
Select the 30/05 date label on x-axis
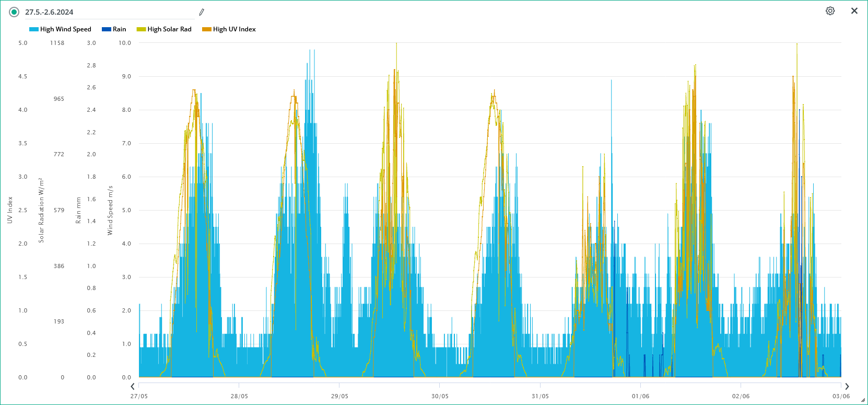[x=440, y=396]
